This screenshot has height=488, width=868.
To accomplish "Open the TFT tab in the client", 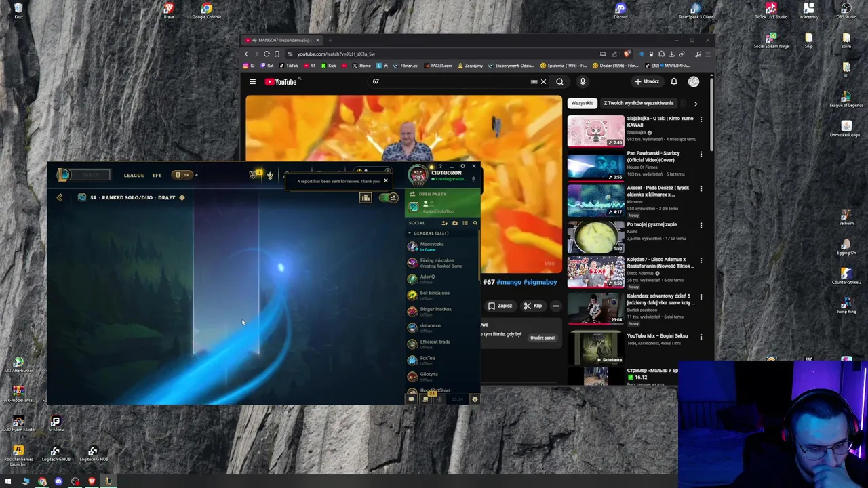I will (x=157, y=175).
